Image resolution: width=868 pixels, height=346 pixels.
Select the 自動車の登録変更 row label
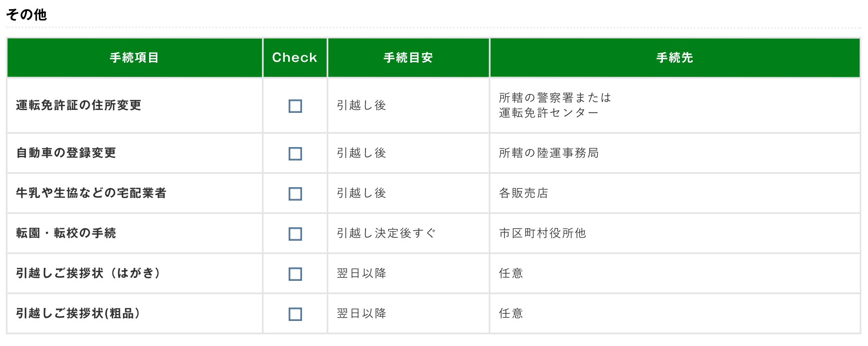pos(66,153)
